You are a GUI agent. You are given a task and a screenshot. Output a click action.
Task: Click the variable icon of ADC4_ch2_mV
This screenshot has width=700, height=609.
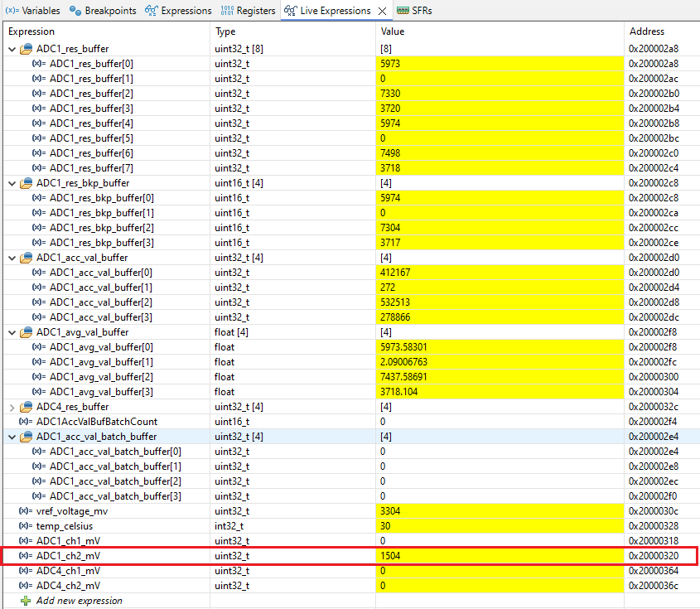pos(26,586)
